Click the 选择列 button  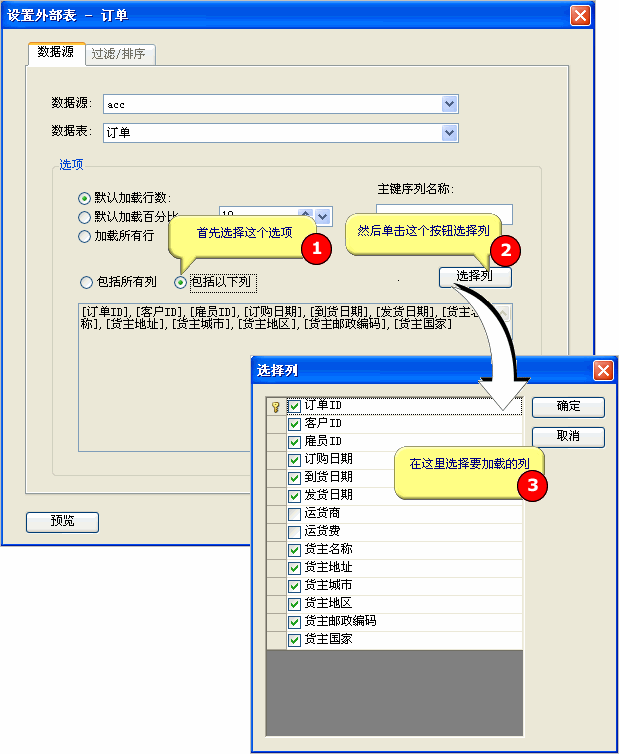475,277
